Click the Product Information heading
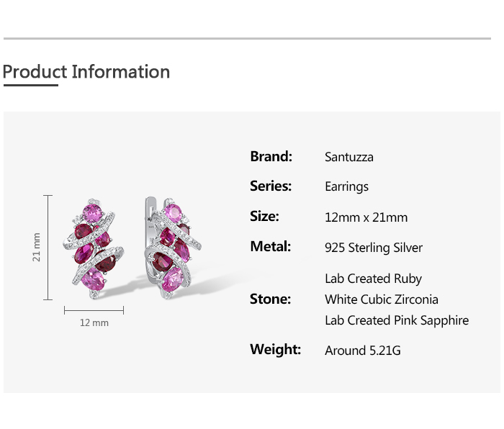 click(86, 72)
